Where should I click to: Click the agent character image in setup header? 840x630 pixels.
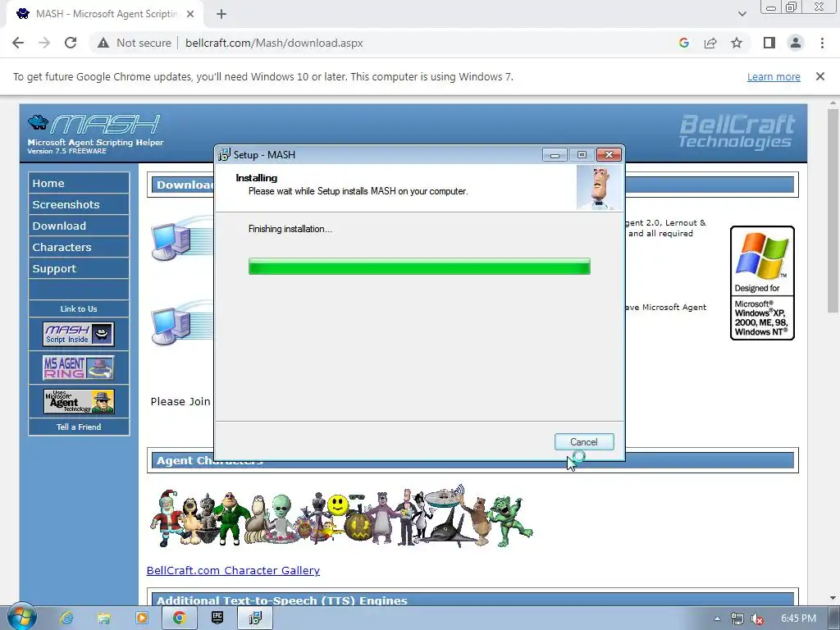[x=600, y=188]
